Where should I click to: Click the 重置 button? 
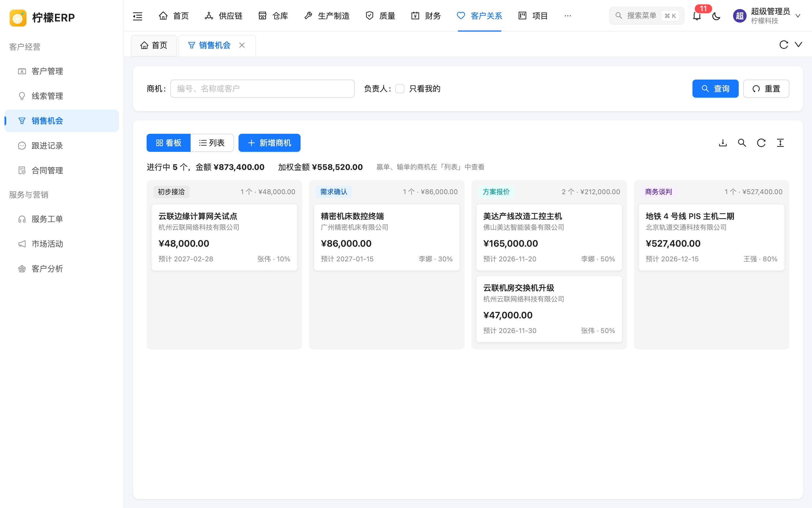[x=766, y=89]
